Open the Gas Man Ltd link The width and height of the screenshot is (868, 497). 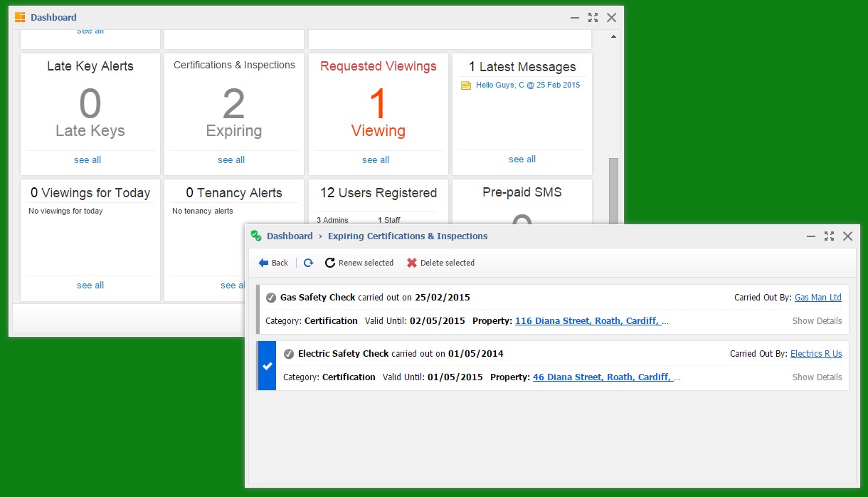point(817,298)
